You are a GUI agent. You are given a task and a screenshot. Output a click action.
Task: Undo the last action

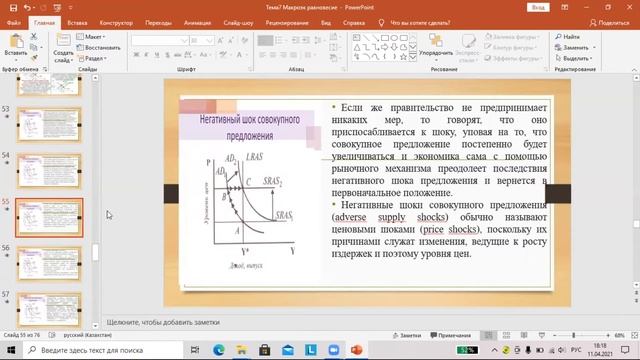27,7
